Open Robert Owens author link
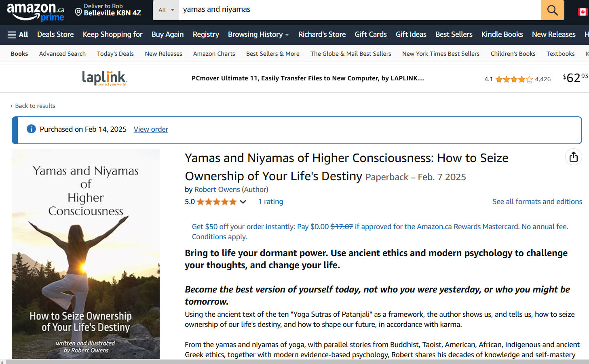Screen dimensions: 589x364 point(217,189)
